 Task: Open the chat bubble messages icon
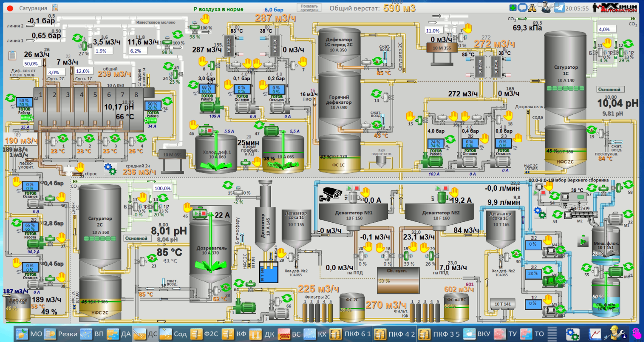pyautogui.click(x=522, y=8)
